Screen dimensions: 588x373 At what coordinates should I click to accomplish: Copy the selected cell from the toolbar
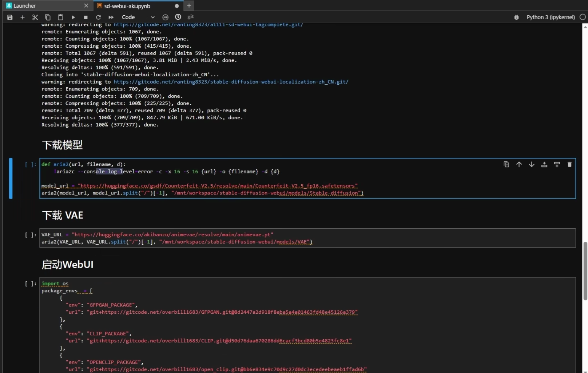48,17
